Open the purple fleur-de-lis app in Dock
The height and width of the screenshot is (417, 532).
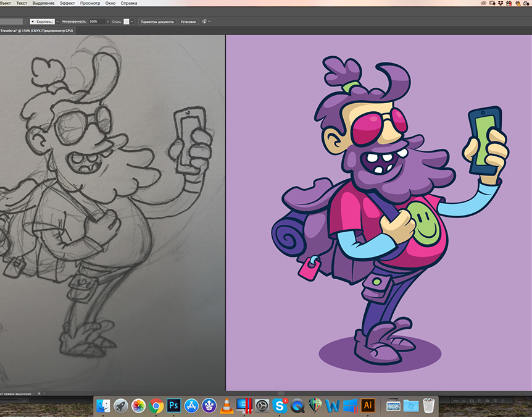click(x=209, y=405)
